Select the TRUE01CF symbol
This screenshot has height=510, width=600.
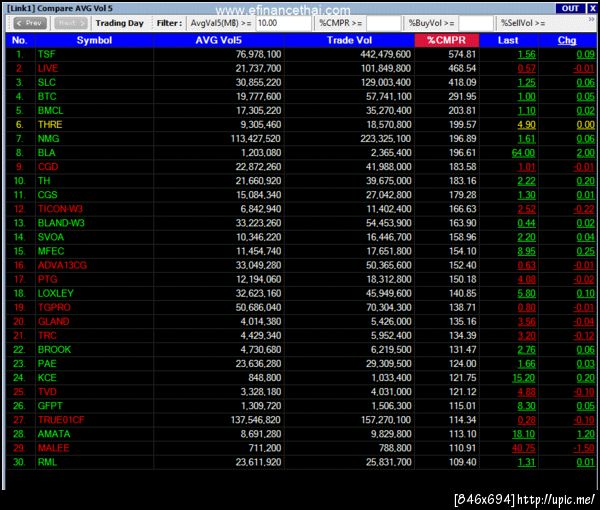(61, 420)
